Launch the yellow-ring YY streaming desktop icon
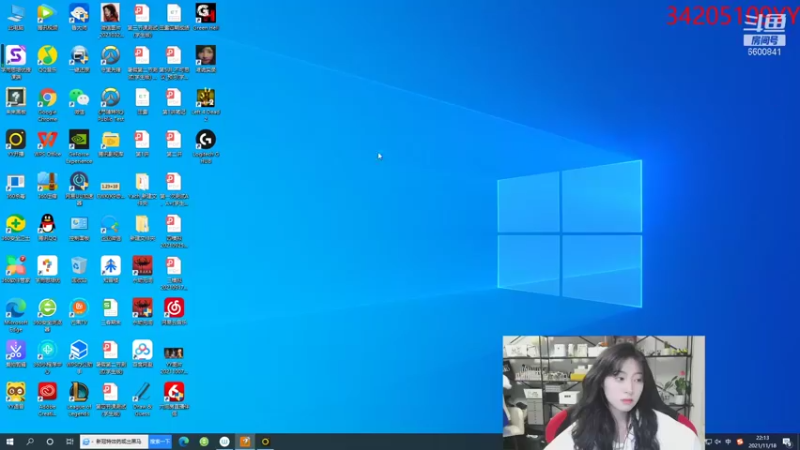The height and width of the screenshot is (450, 800). (16, 143)
